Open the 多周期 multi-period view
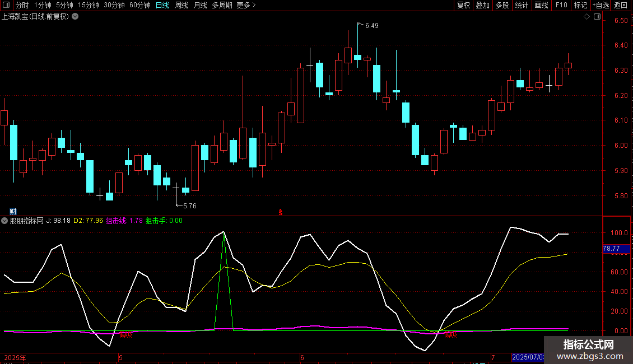 (222, 5)
